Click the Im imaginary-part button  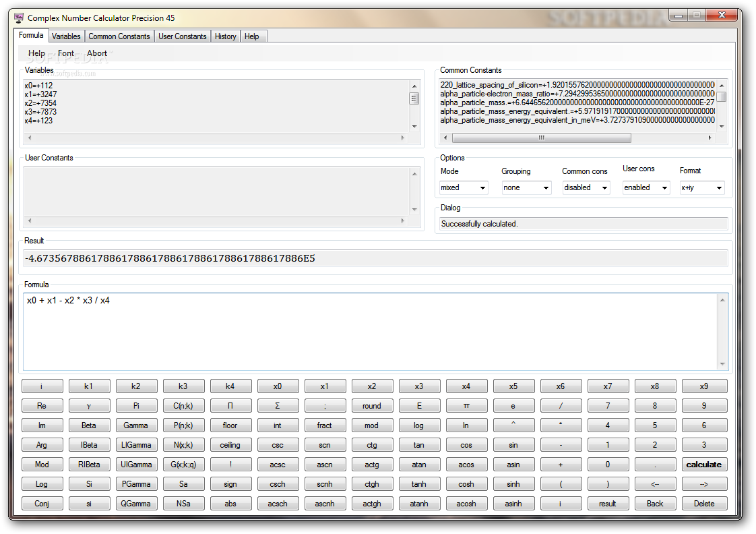[x=42, y=425]
